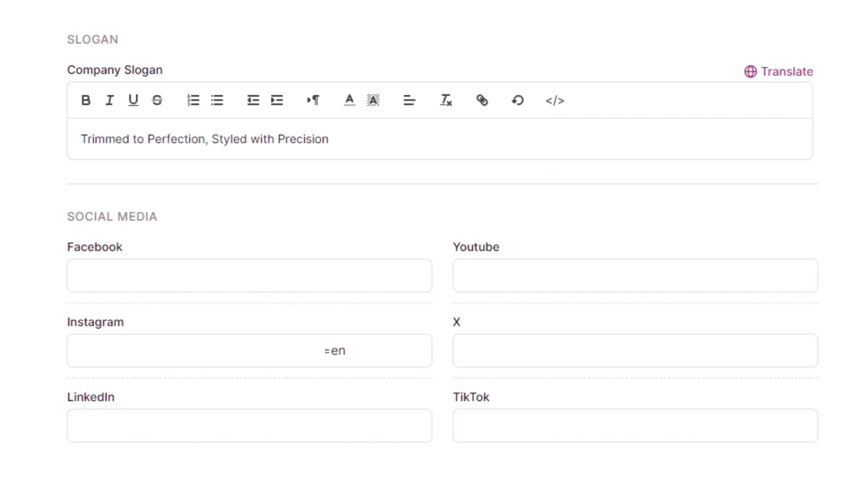Viewport: 868px width, 488px height.
Task: Underline the slogan text
Action: (133, 100)
